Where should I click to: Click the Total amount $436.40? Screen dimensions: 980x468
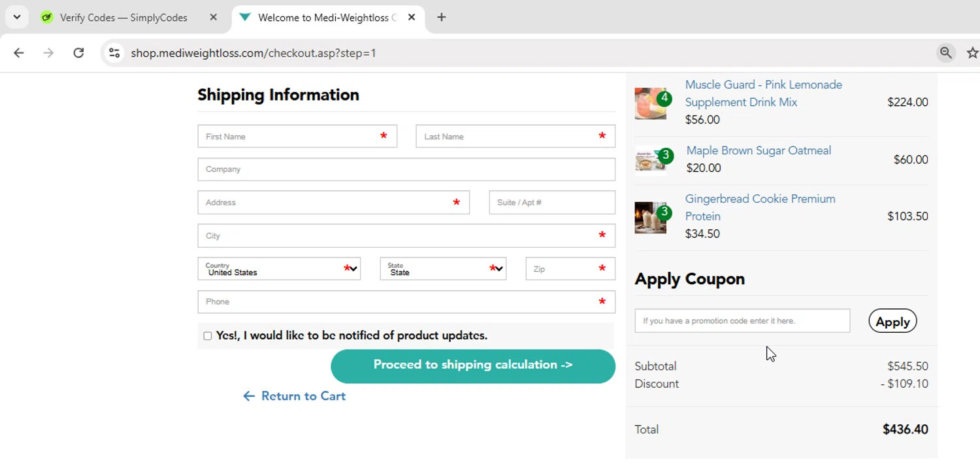click(x=906, y=429)
